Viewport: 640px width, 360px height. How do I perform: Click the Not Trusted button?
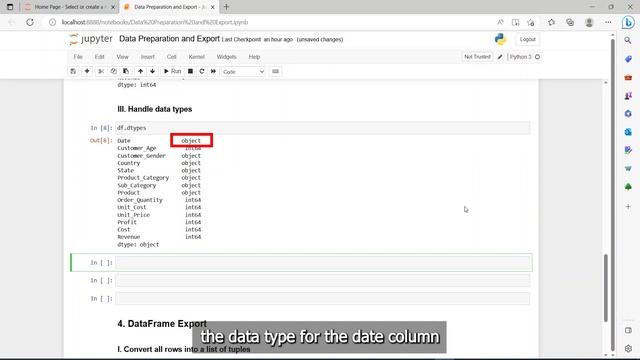pos(477,57)
